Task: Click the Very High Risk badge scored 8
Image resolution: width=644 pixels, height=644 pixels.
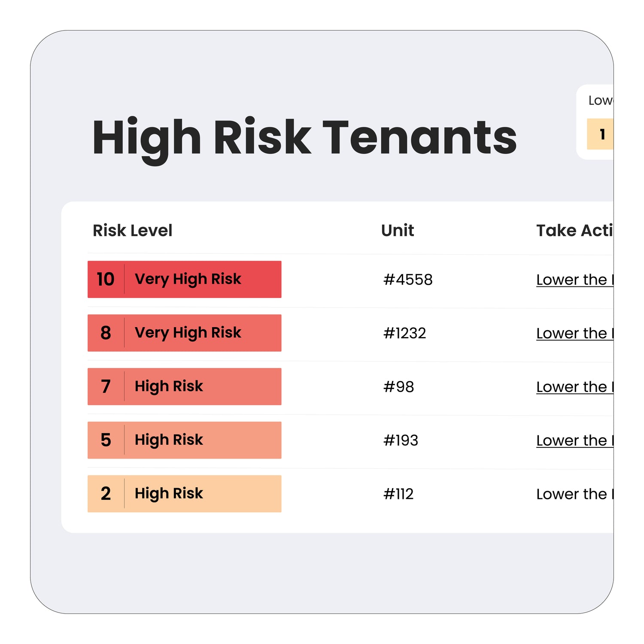Action: point(184,333)
